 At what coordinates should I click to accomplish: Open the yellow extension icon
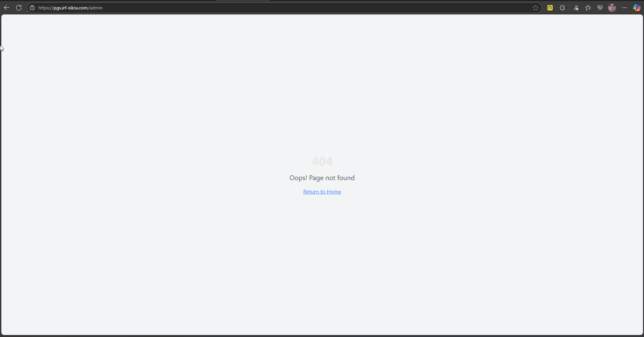click(550, 8)
